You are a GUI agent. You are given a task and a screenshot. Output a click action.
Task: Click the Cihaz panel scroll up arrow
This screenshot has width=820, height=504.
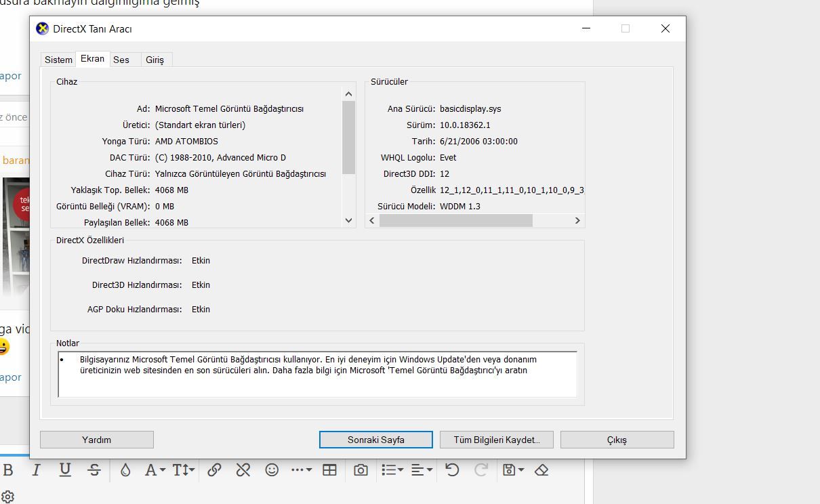[x=349, y=94]
